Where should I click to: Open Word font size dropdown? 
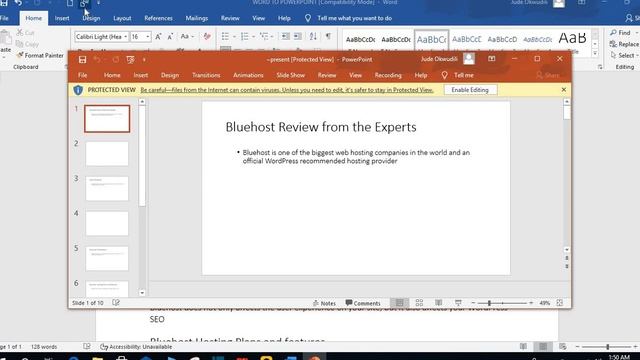click(x=148, y=37)
